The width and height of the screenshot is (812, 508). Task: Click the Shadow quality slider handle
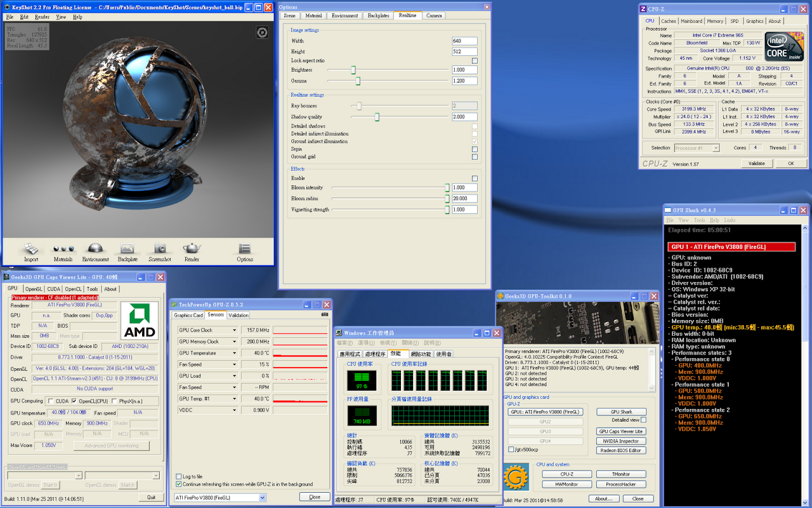377,117
